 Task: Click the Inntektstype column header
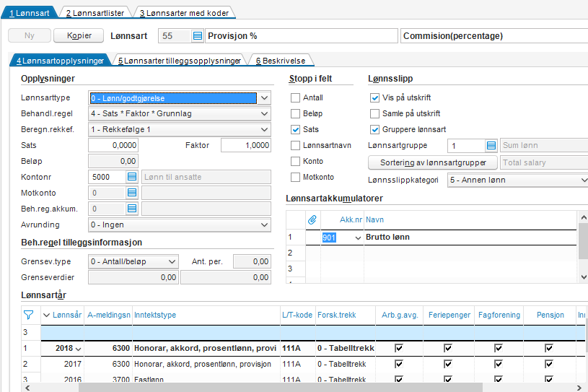(x=206, y=315)
